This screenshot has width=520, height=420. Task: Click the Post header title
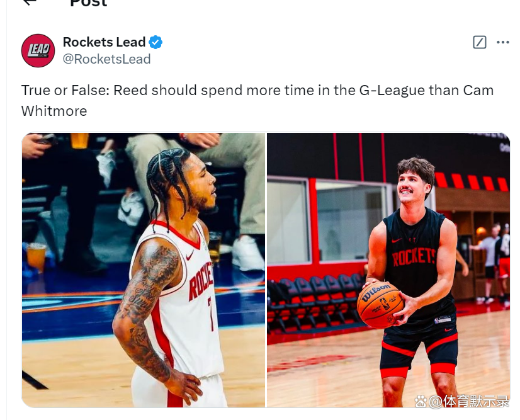pos(88,3)
